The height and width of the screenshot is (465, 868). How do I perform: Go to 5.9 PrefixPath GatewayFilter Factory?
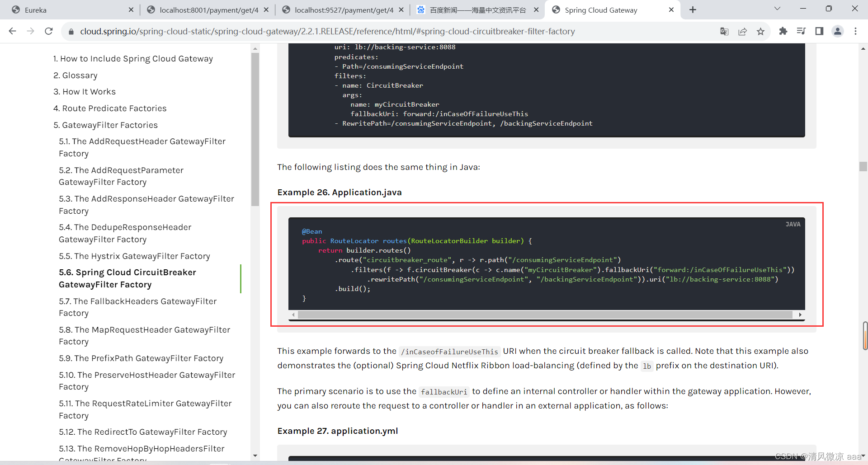tap(141, 358)
